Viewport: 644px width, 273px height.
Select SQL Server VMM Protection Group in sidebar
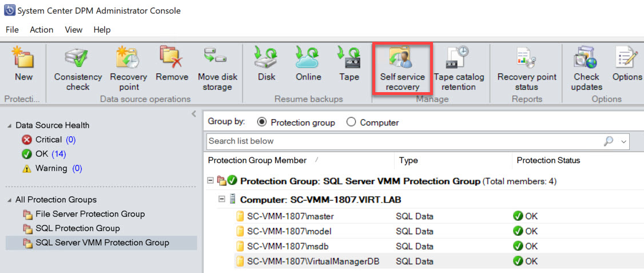pyautogui.click(x=102, y=243)
